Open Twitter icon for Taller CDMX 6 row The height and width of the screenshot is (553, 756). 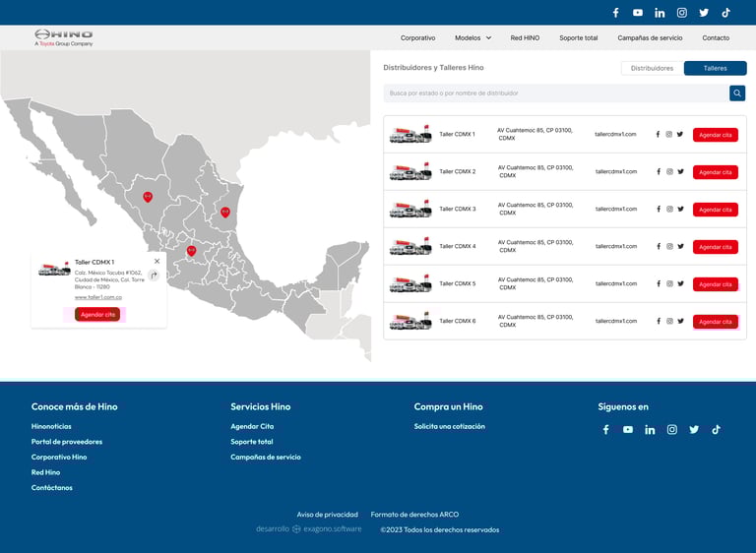point(680,321)
